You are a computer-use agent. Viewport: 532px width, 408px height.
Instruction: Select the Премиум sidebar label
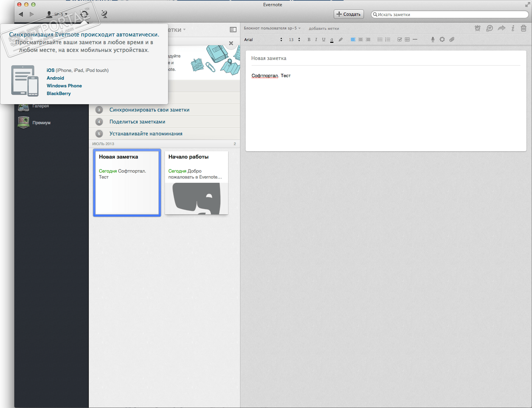tap(41, 123)
